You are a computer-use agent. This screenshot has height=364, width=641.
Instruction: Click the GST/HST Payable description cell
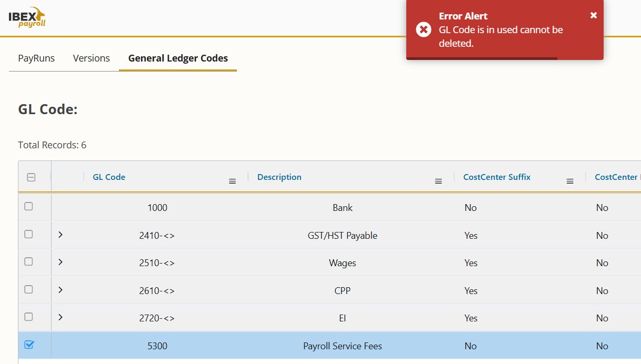coord(343,236)
